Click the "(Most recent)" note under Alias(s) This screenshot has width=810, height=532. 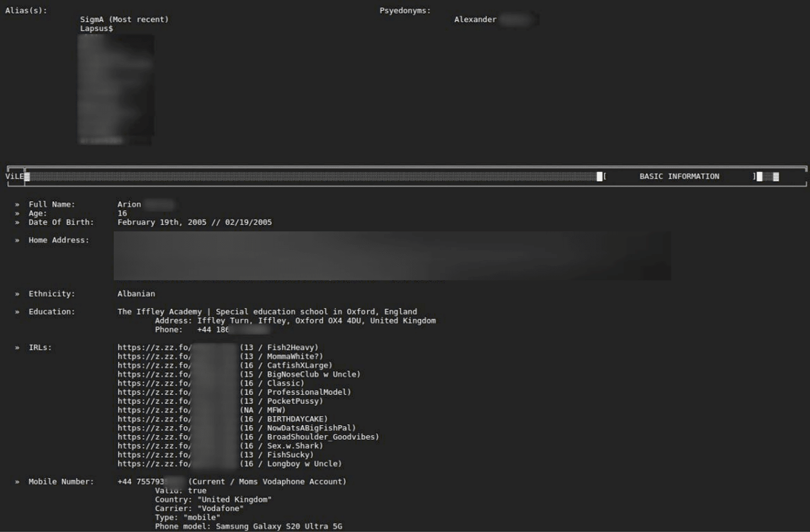pos(139,20)
